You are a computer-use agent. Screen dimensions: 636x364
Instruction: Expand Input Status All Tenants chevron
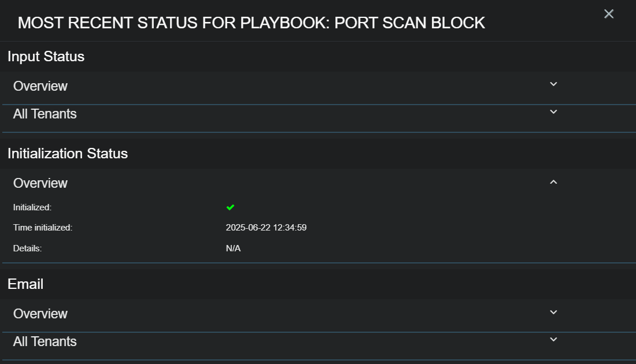(553, 112)
